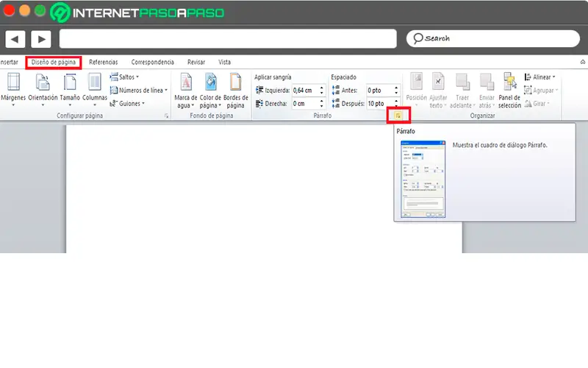Image resolution: width=588 pixels, height=368 pixels.
Task: Select the Diseño de página tab
Action: pyautogui.click(x=53, y=62)
